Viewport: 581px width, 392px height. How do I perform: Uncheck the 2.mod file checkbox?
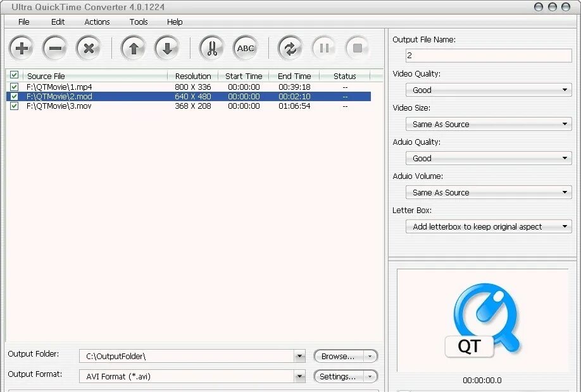[x=14, y=96]
